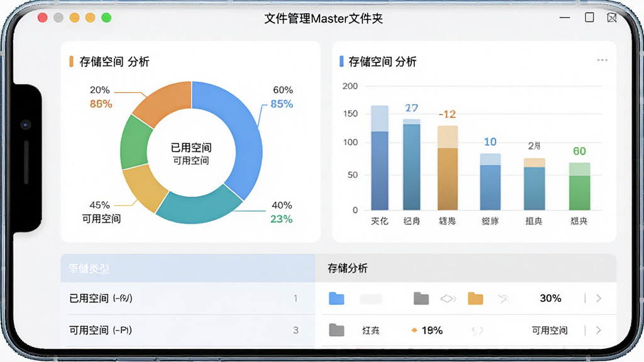Click the faint icon between 18% and 可用空间

pos(477,331)
